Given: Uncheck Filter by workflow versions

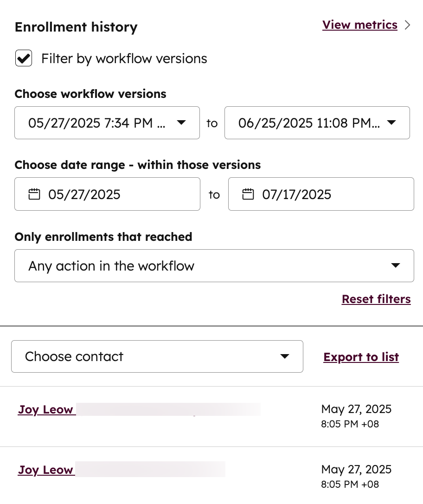Looking at the screenshot, I should pyautogui.click(x=23, y=58).
